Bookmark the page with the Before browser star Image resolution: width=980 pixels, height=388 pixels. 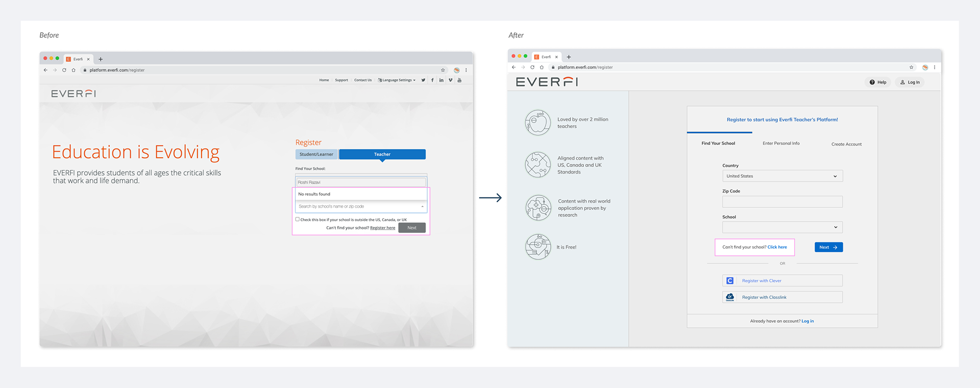(443, 70)
